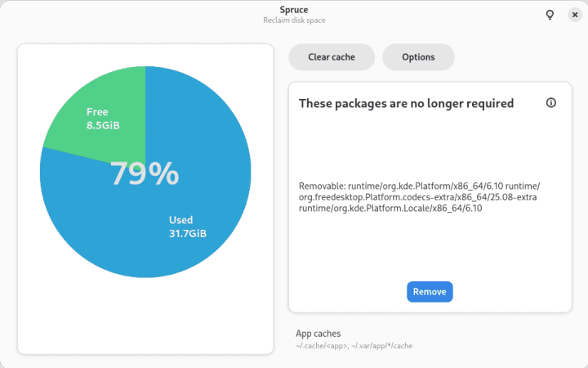
Task: Click the info icon beside packages heading
Action: tap(551, 103)
